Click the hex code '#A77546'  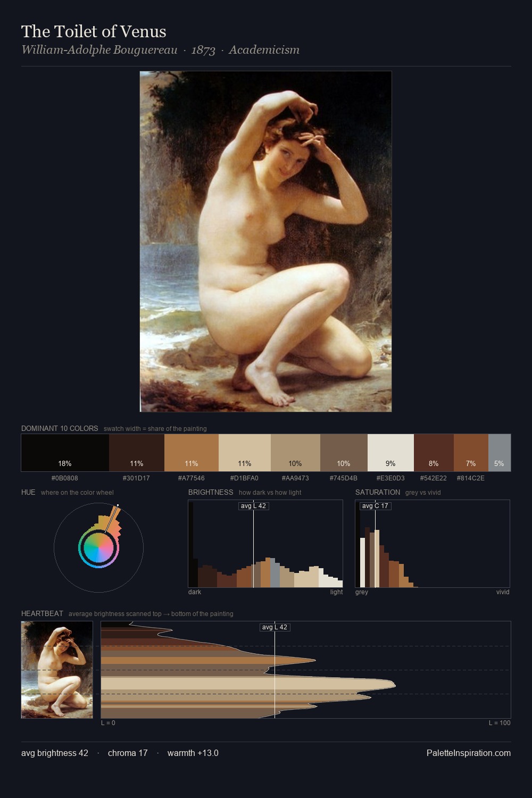(191, 478)
